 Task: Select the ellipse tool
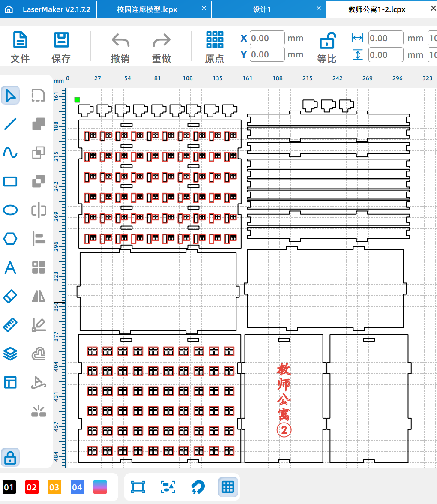click(x=10, y=210)
